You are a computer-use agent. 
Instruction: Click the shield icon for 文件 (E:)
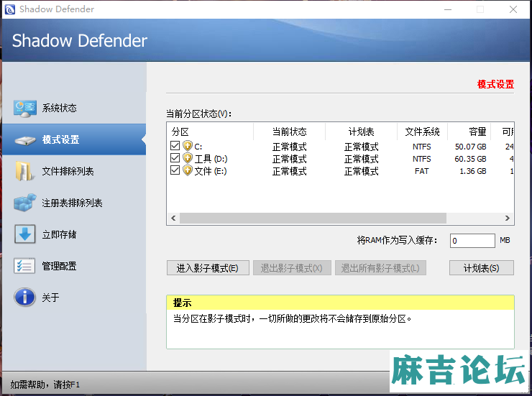pos(188,170)
